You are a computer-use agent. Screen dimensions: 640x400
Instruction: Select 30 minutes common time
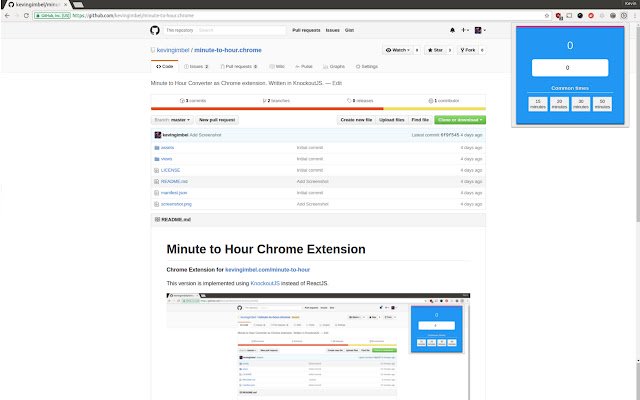click(581, 104)
